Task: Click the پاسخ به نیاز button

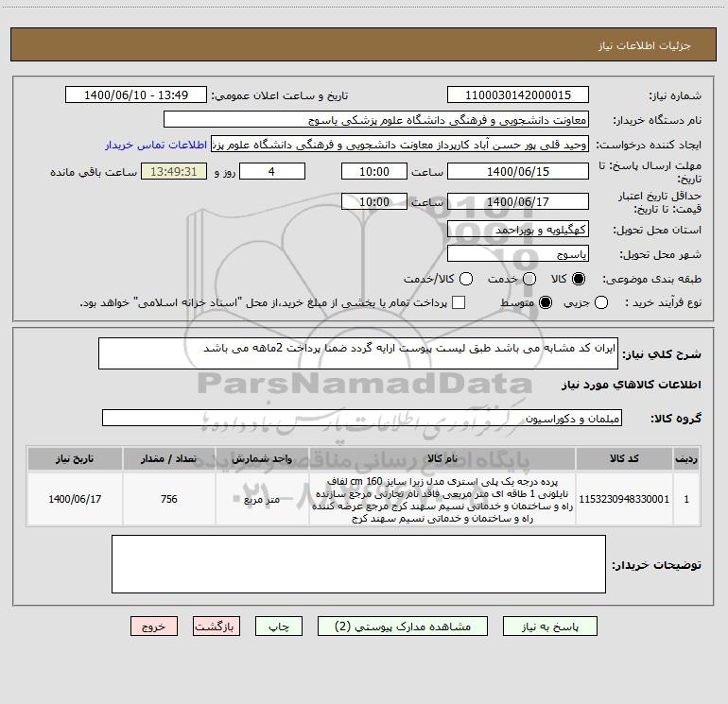Action: [549, 627]
